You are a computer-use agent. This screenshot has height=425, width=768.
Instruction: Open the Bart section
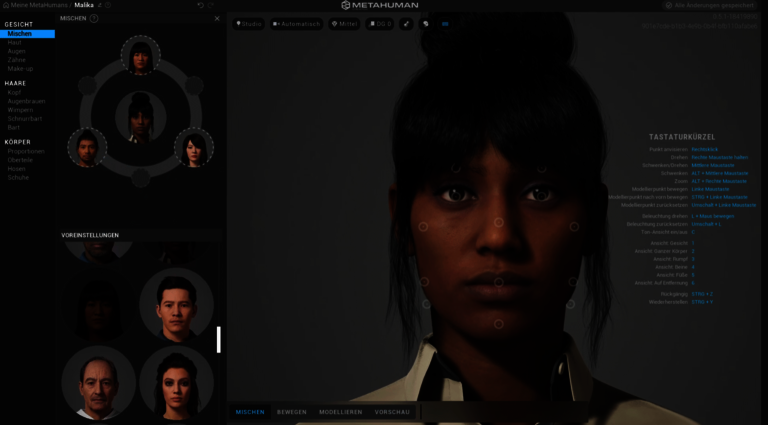click(x=14, y=127)
